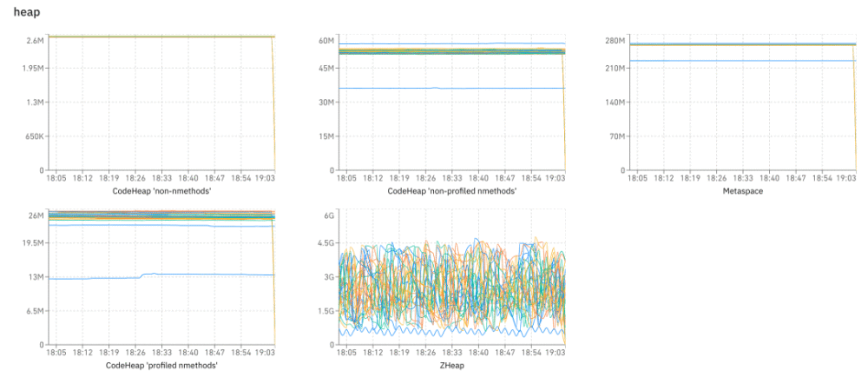This screenshot has width=868, height=384.
Task: Click the CodeHeap 'profiled nmethods' chart title
Action: pos(161,366)
